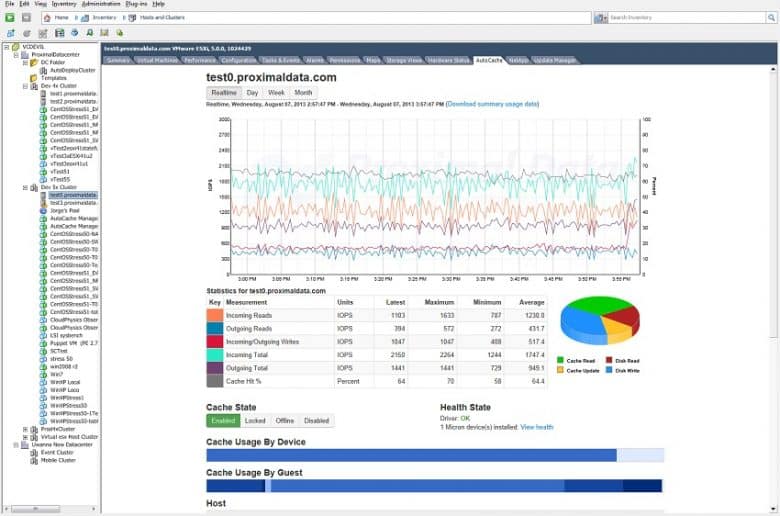Viewport: 780px width, 516px height.
Task: Expand the ProxHvCluster node
Action: coord(25,429)
